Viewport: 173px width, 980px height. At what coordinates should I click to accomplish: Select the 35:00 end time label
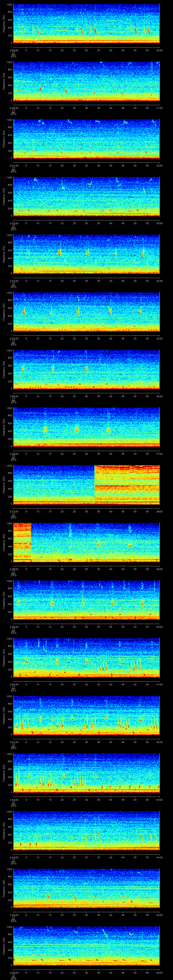pyautogui.click(x=159, y=339)
